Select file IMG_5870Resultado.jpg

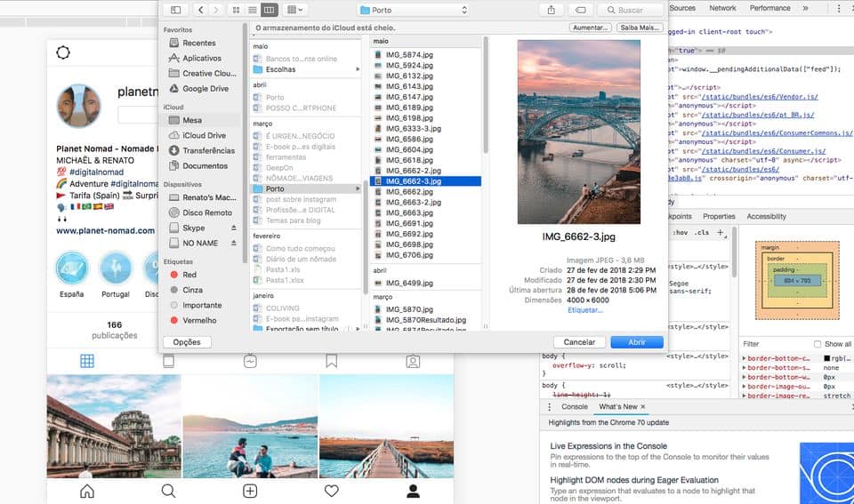[426, 320]
